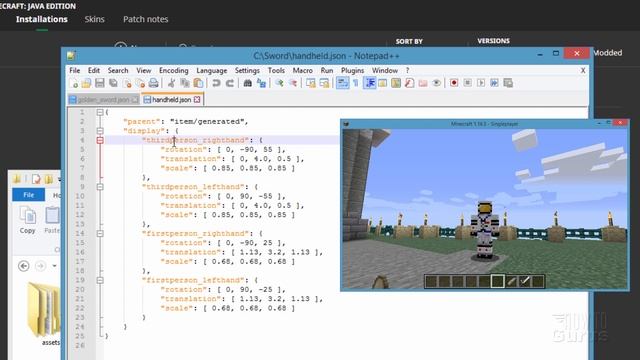
Task: Click Copy in the File Explorer ribbon
Action: tap(28, 220)
